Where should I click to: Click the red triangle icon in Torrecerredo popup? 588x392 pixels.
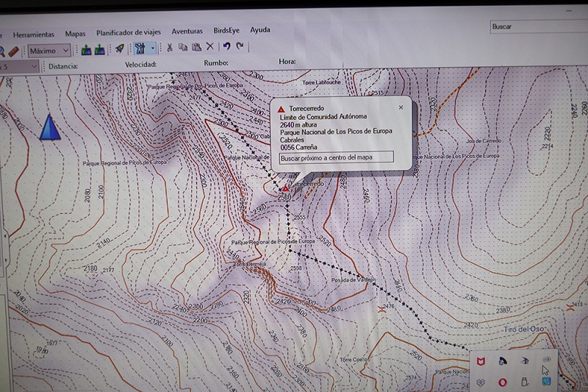[x=282, y=110]
